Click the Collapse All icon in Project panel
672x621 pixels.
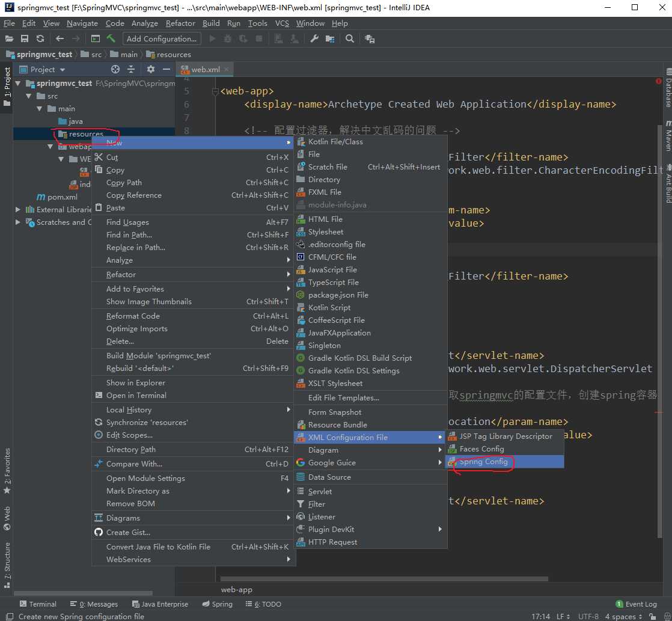click(x=131, y=69)
